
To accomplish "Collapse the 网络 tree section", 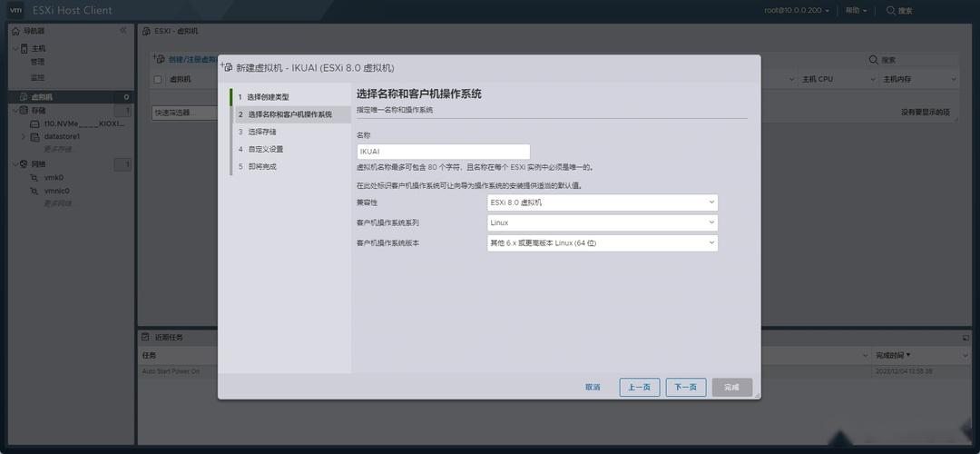I will click(15, 163).
